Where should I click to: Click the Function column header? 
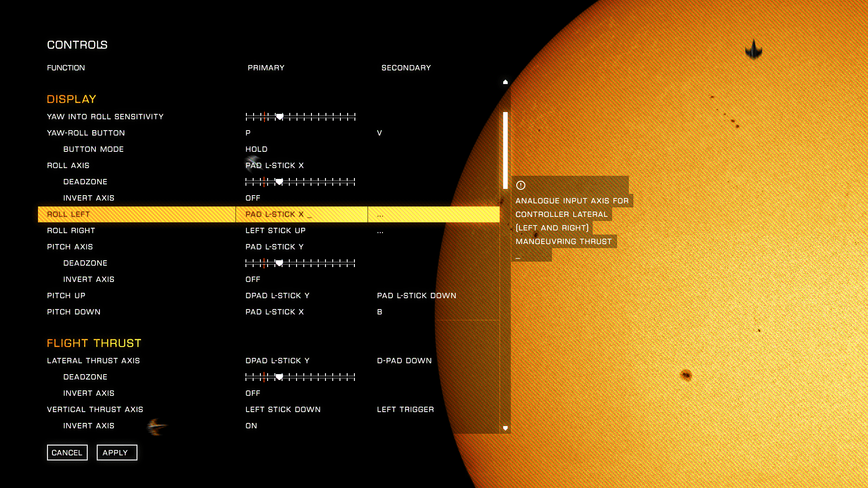(x=66, y=68)
